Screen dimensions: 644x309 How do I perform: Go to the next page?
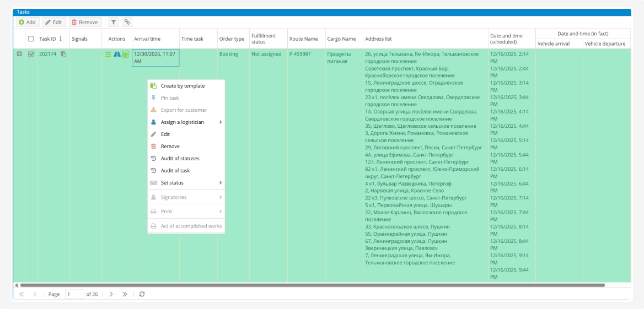click(111, 294)
